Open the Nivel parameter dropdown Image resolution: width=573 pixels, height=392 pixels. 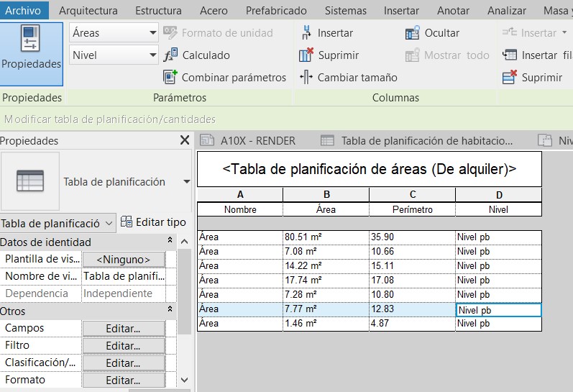152,55
